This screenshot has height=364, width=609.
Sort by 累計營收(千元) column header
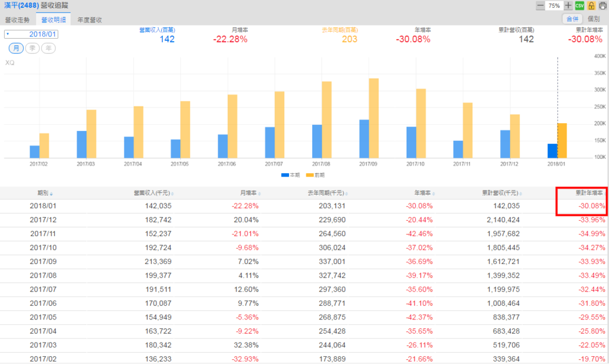(502, 193)
